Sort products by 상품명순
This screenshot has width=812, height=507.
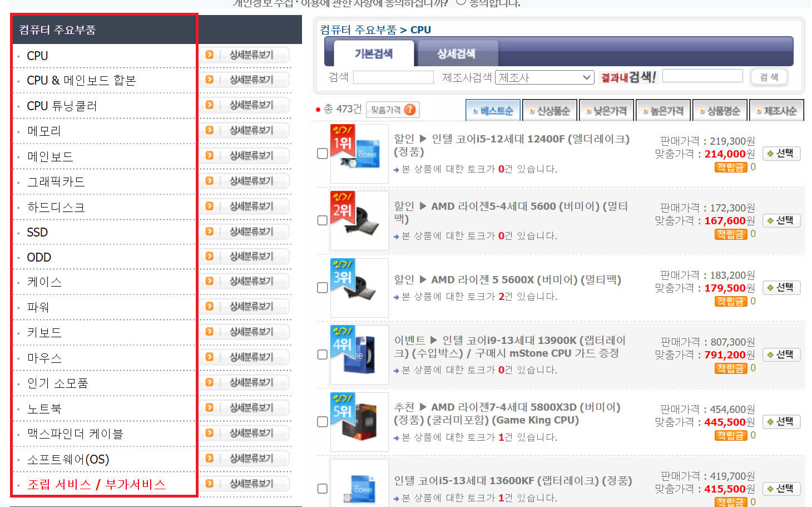point(720,111)
